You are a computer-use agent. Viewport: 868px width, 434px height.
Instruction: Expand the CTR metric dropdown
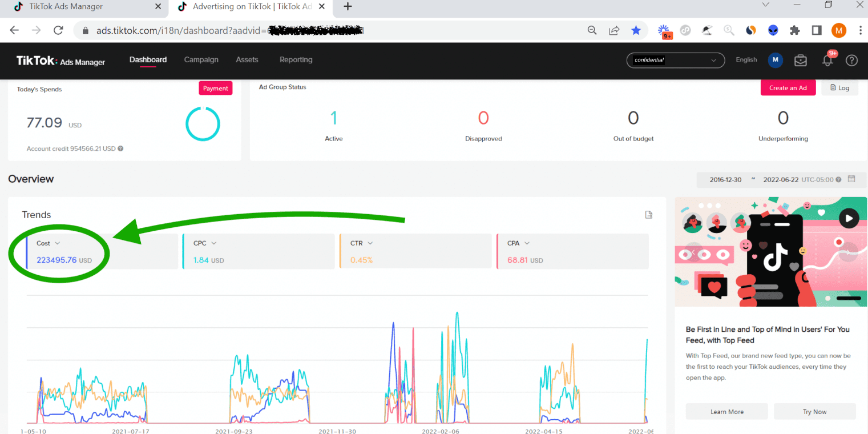click(370, 243)
